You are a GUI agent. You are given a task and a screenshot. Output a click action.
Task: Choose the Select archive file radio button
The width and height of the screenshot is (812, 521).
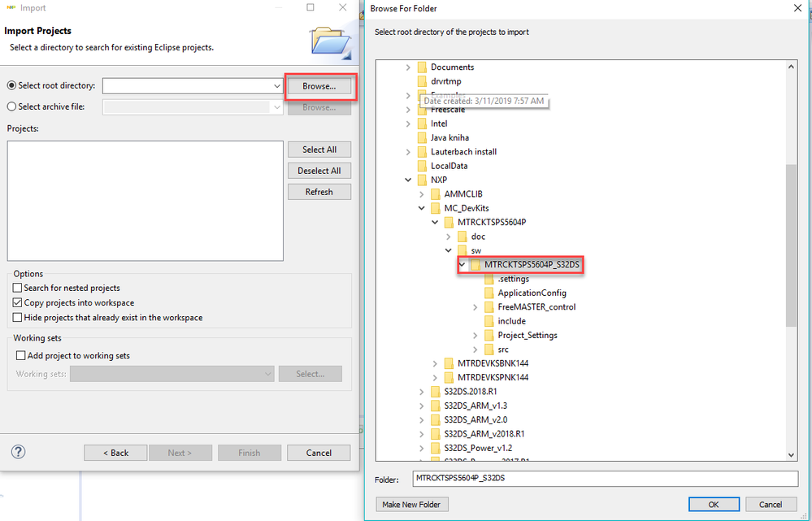coord(11,106)
